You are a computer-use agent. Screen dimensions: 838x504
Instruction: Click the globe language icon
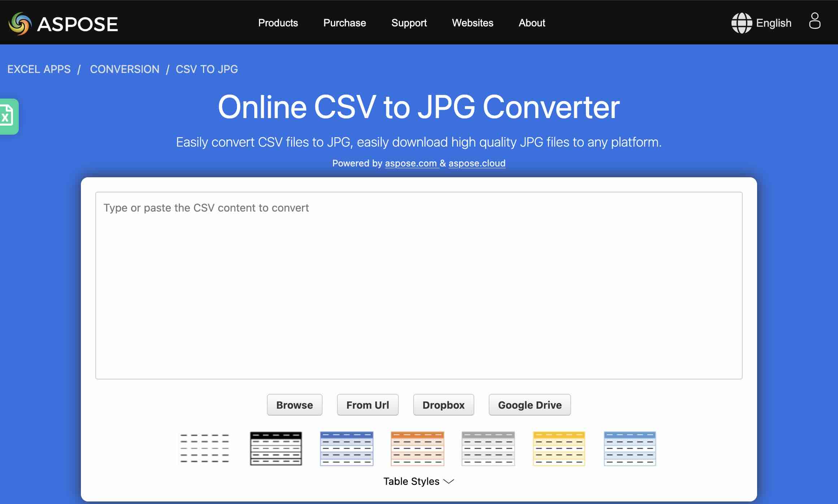[742, 23]
